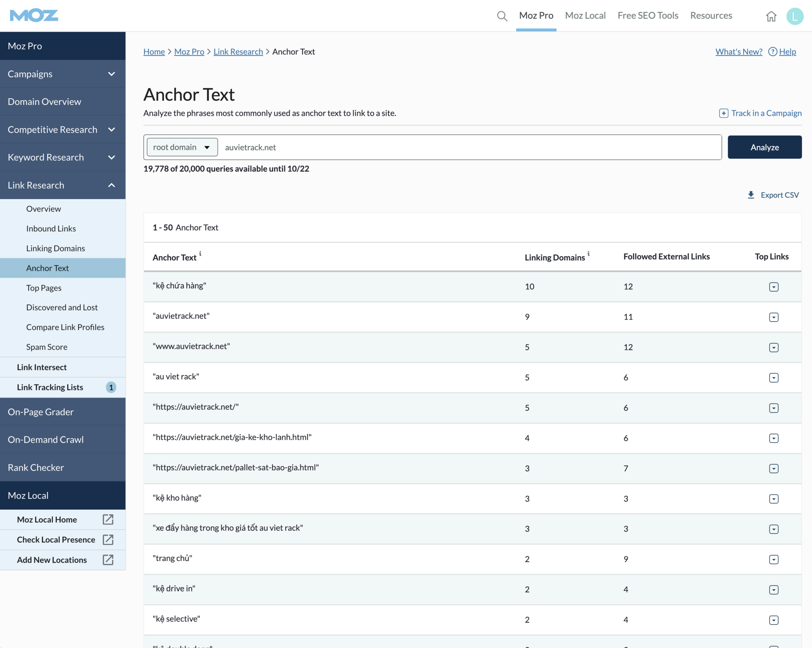The image size is (812, 648).
Task: Collapse the Link Research section
Action: tap(63, 185)
